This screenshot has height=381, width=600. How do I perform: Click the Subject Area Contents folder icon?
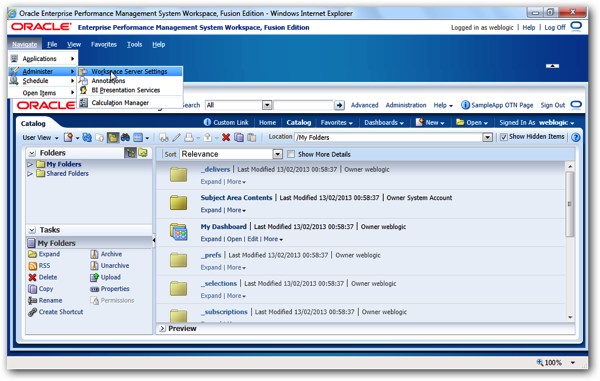(179, 203)
